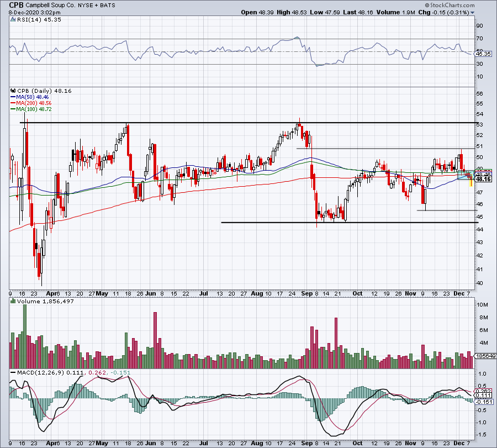Screen dimensions: 497x448
Task: Click the black line icon beside MACD(12,26,9)
Action: (13, 372)
